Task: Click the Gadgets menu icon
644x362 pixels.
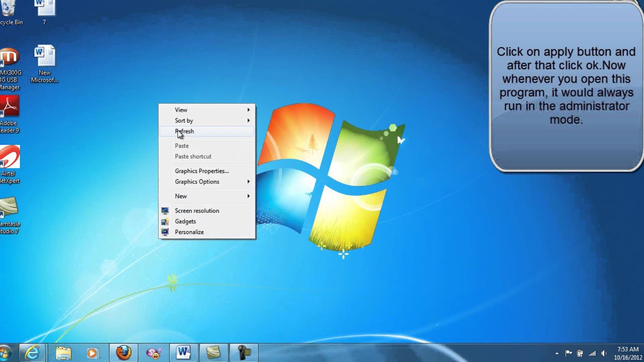Action: pos(165,221)
